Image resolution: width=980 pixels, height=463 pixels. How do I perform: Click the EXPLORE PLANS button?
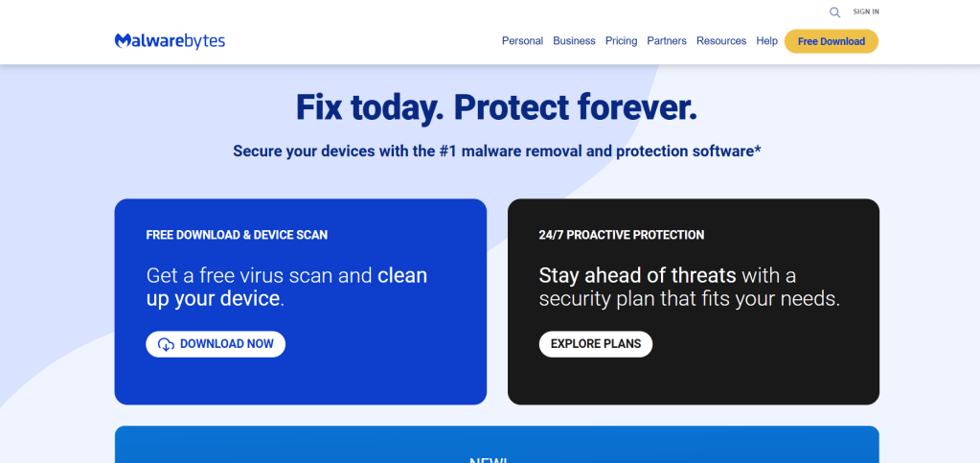tap(596, 344)
